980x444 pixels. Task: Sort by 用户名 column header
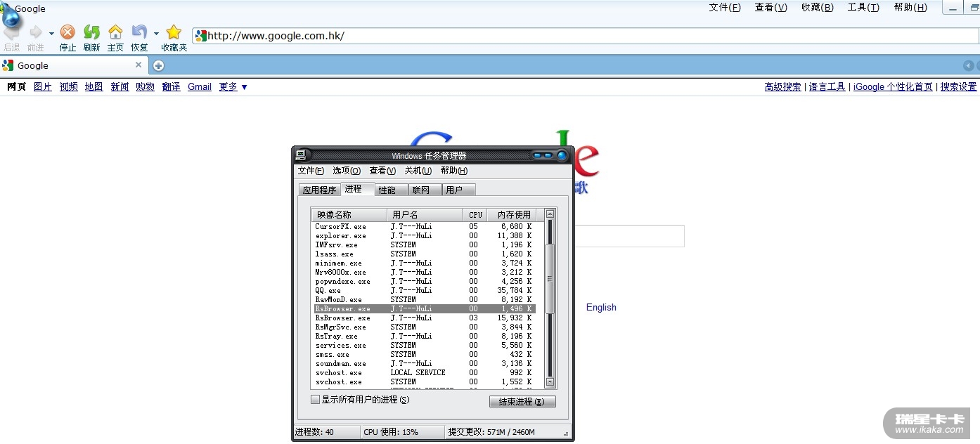(x=425, y=214)
